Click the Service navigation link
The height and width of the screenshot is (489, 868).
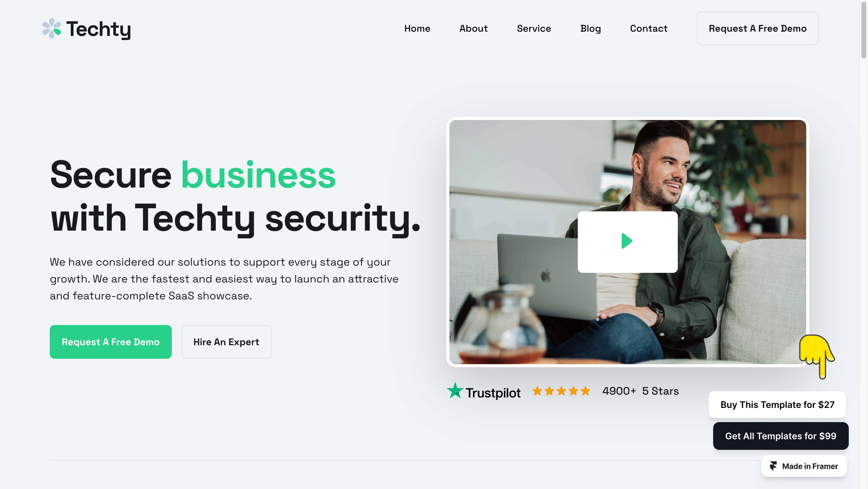tap(534, 28)
